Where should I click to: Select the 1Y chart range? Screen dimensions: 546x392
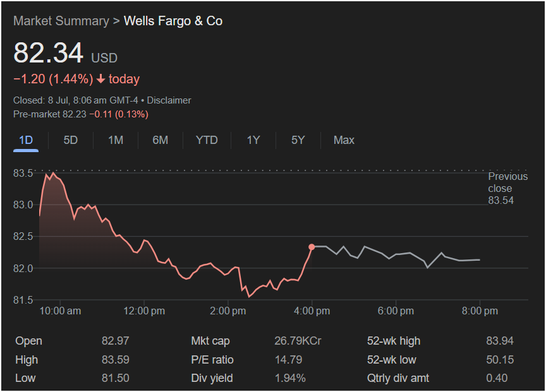coord(253,140)
